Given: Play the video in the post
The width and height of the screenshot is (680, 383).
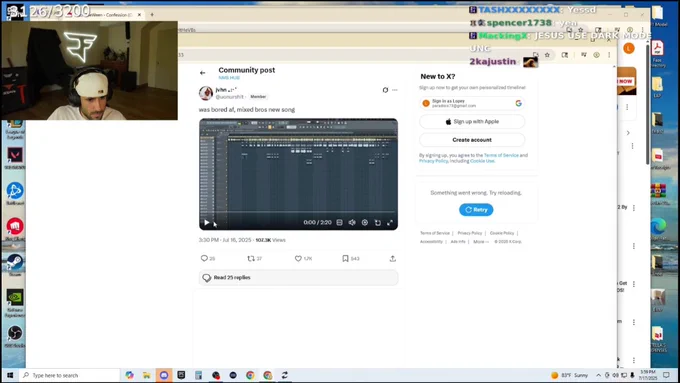Looking at the screenshot, I should [x=207, y=223].
